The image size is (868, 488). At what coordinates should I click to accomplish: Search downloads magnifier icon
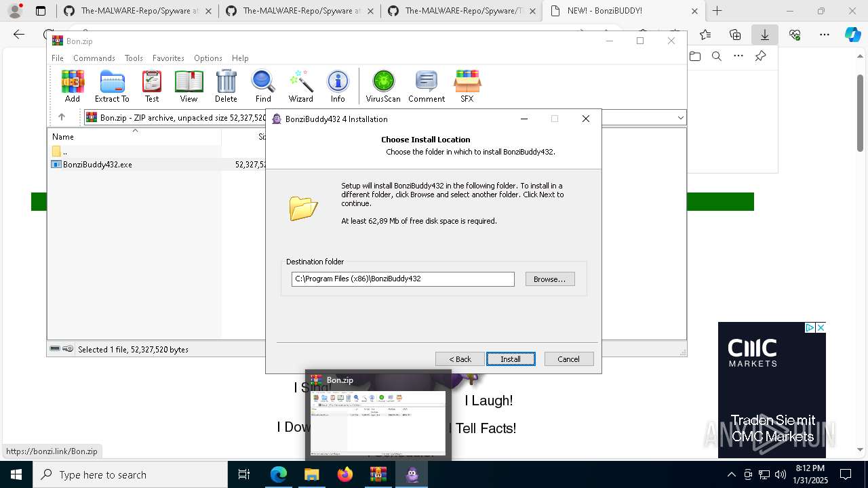click(717, 56)
